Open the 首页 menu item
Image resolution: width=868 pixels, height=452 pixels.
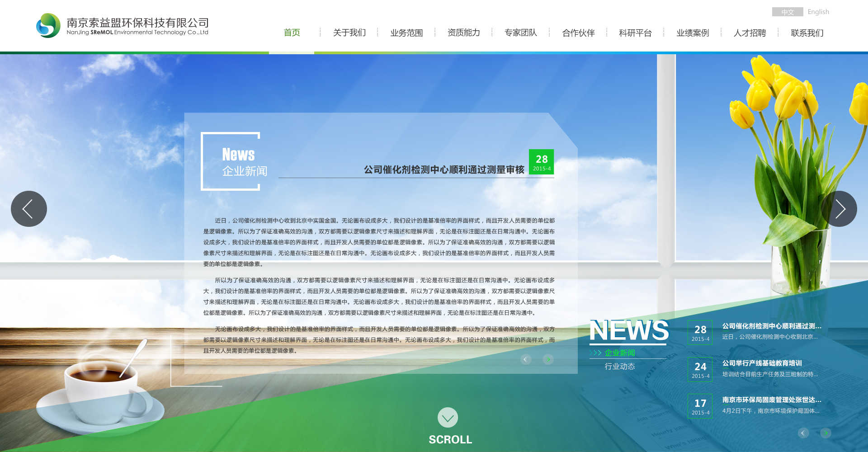292,33
